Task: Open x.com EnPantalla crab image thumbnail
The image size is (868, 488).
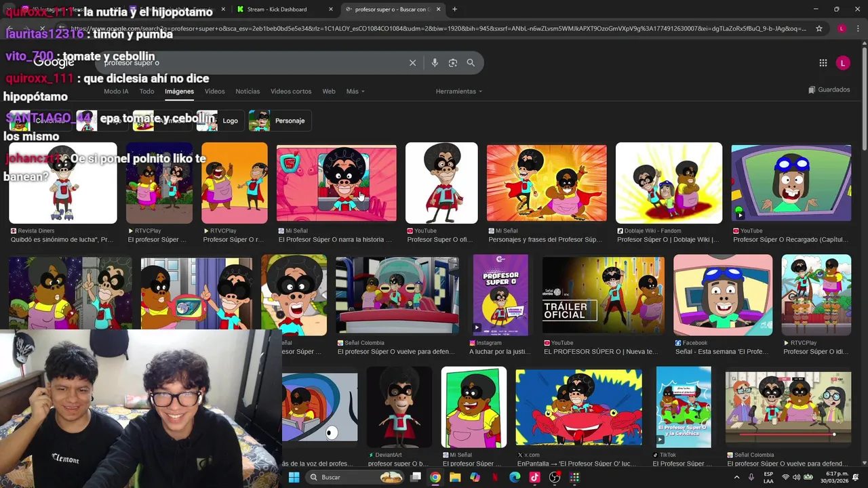Action: [578, 407]
